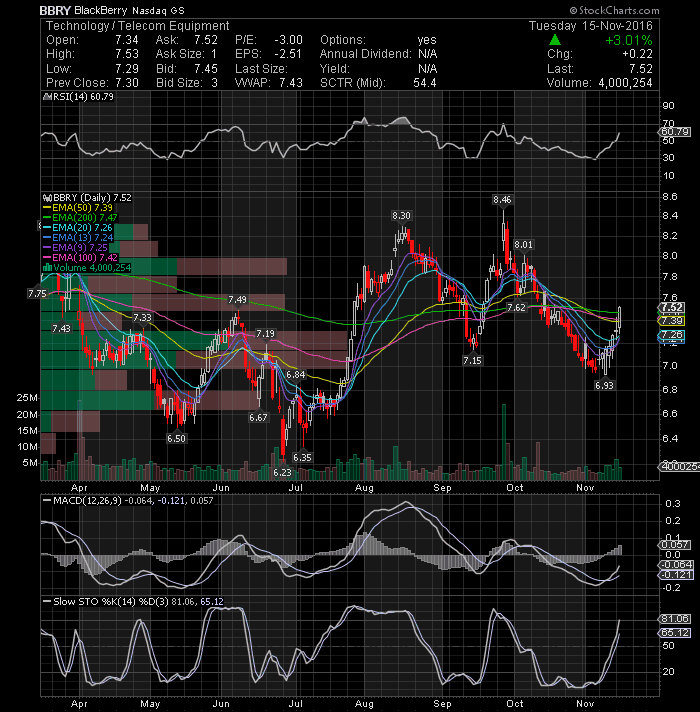Click the VWAP value 7.43
This screenshot has height=712, width=700.
(x=291, y=83)
